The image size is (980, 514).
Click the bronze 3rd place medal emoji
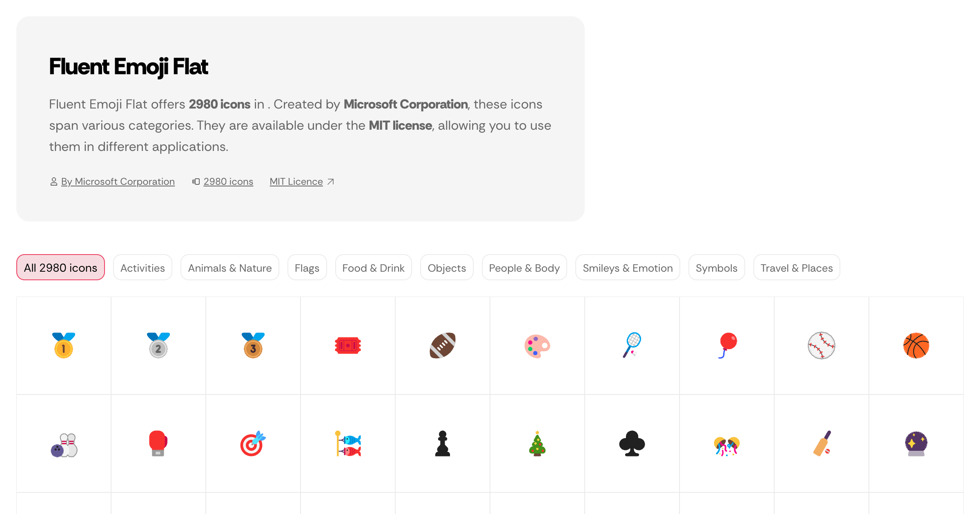253,346
